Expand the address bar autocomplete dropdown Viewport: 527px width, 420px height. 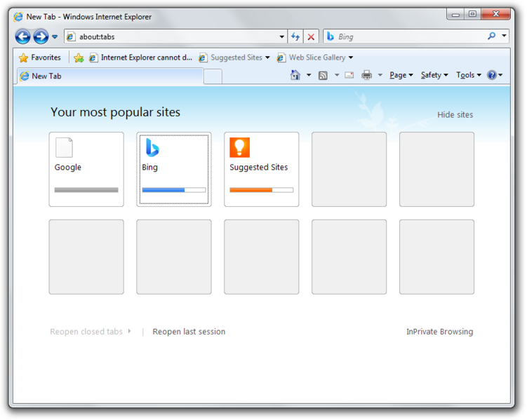[281, 36]
